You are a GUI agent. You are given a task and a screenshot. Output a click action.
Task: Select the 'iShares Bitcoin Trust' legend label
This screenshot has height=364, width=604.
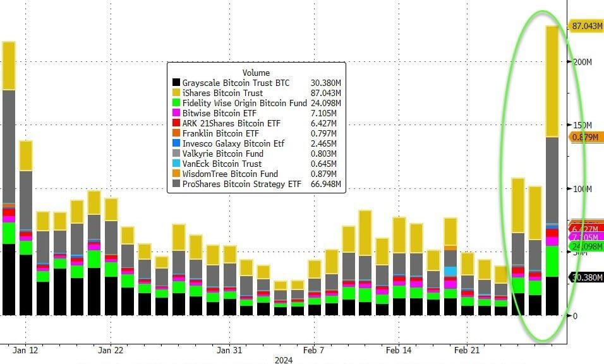[222, 93]
